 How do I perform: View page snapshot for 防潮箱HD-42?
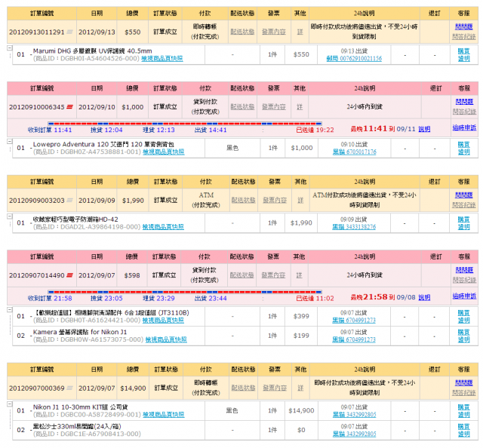click(x=163, y=227)
